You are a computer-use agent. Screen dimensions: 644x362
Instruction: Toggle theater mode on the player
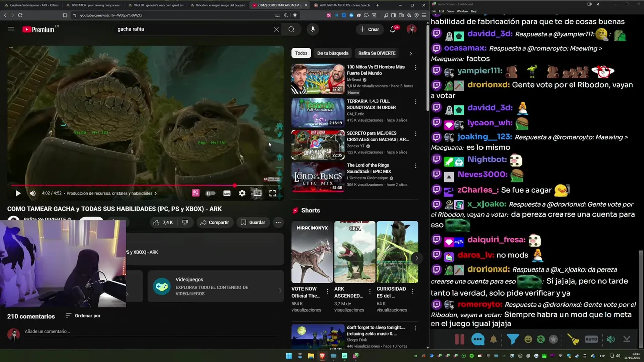click(257, 193)
